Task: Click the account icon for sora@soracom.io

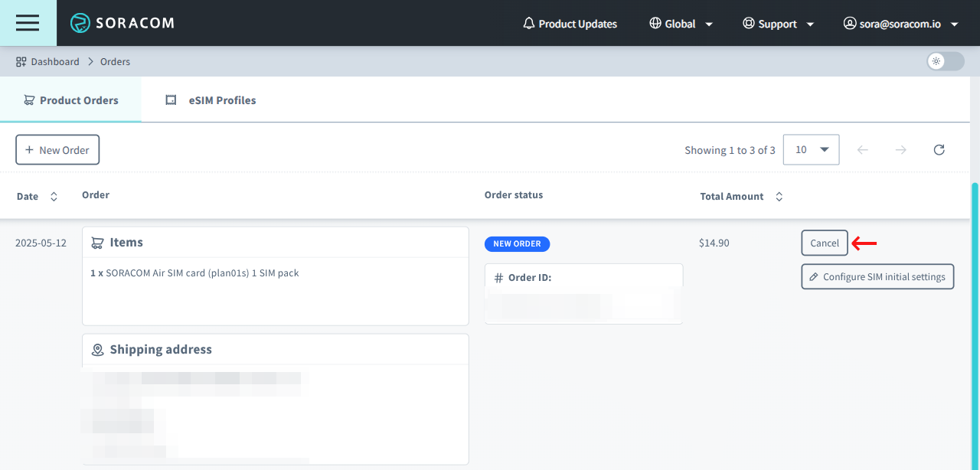Action: (x=849, y=23)
